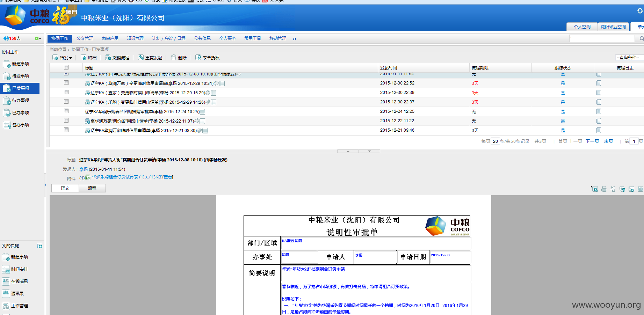Open the 公共信息 menu
The height and width of the screenshot is (315, 644).
[x=202, y=38]
